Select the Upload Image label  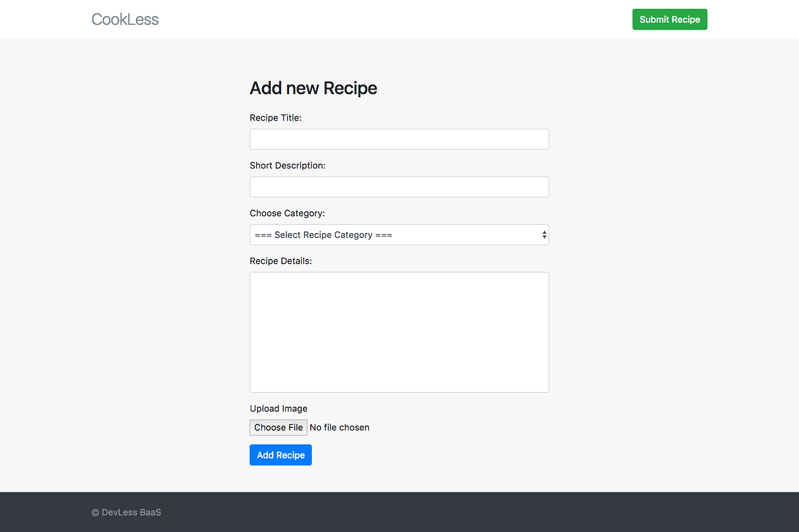point(278,408)
